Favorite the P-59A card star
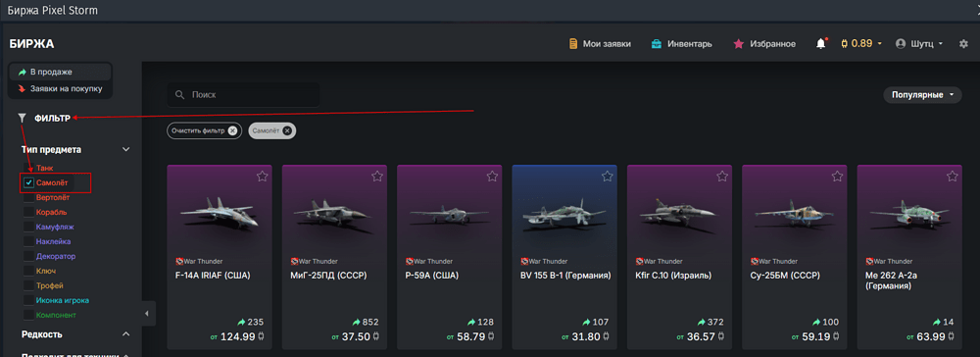The image size is (980, 357). (492, 177)
